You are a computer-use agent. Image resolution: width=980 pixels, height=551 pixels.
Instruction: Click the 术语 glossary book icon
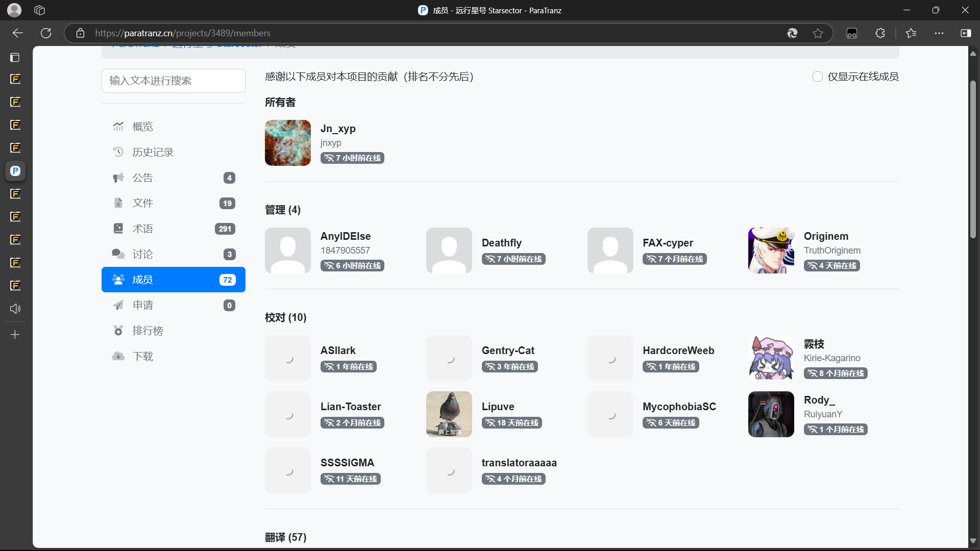coord(118,228)
